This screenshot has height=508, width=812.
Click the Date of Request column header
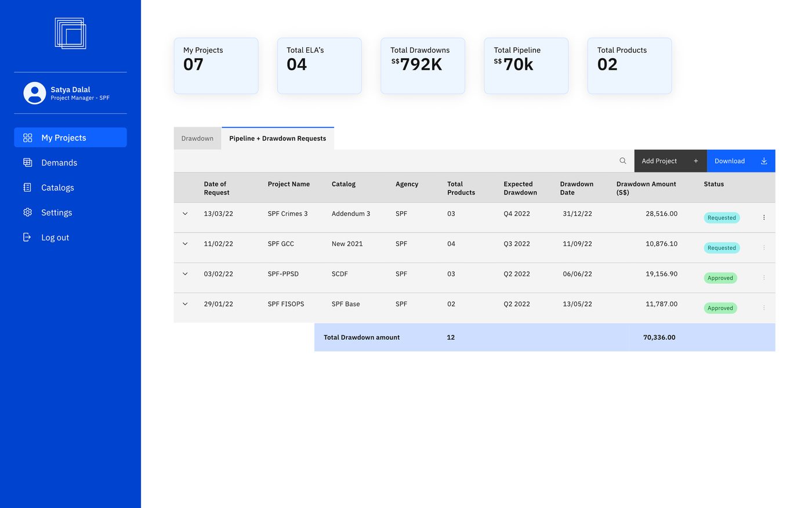tap(217, 188)
